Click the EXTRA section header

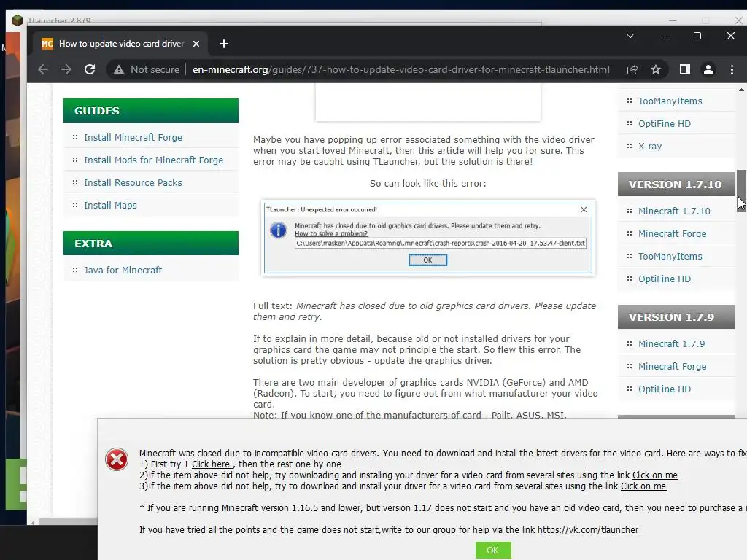[150, 244]
